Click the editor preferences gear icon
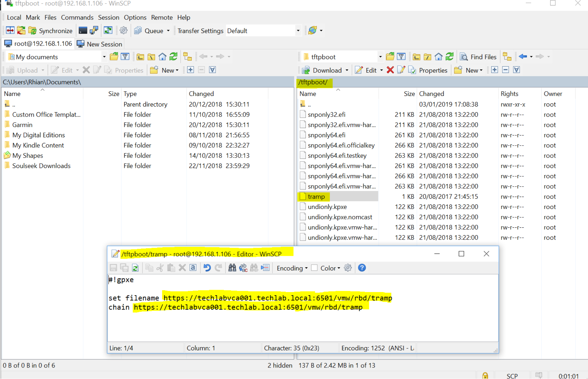Screen dimensions: 588x379 pyautogui.click(x=348, y=268)
